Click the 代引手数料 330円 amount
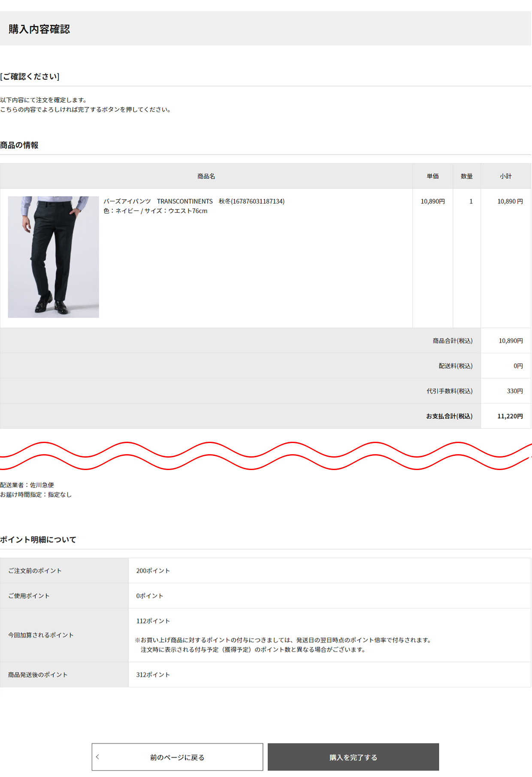This screenshot has width=532, height=777. (x=514, y=391)
